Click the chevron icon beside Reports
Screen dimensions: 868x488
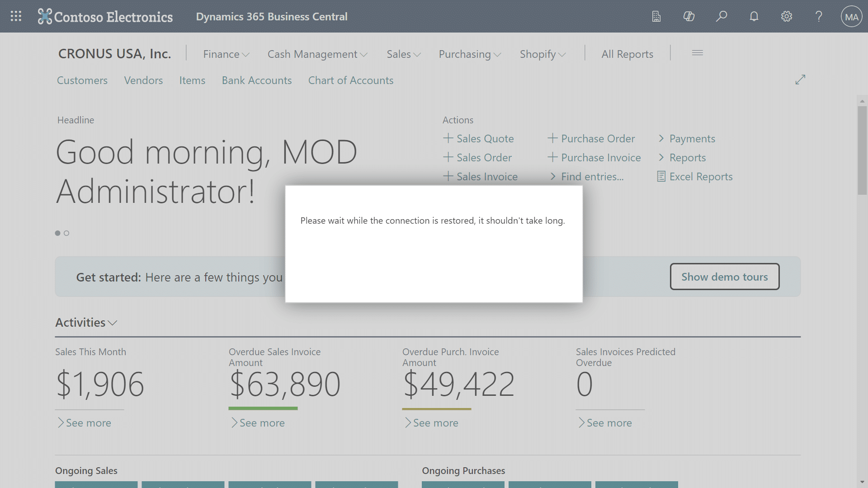tap(661, 157)
